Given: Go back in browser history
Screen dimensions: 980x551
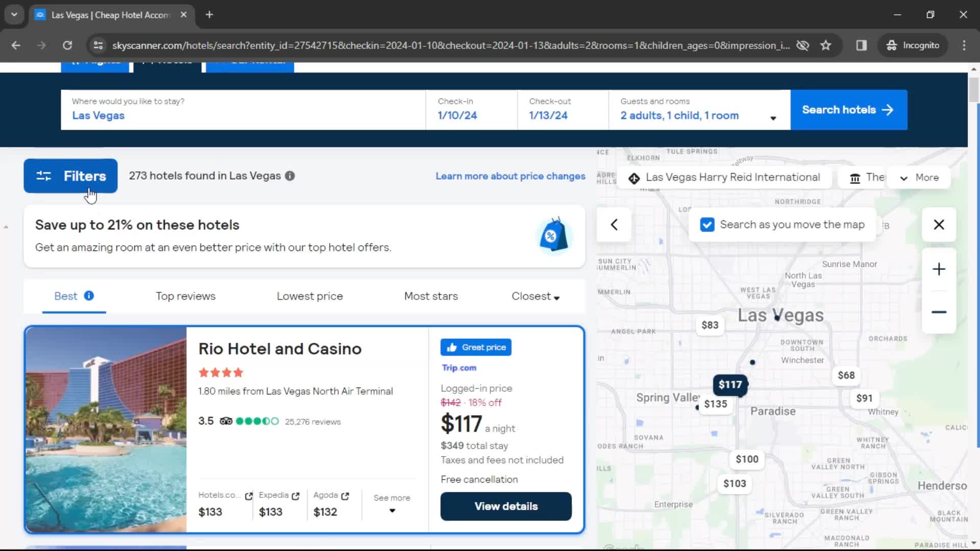Looking at the screenshot, I should click(x=16, y=45).
